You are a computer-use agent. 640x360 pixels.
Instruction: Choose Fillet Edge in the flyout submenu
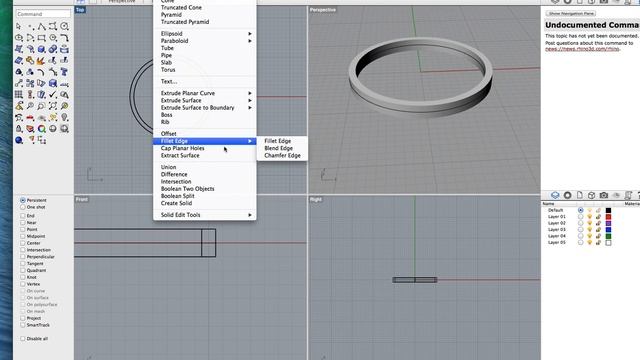click(278, 141)
